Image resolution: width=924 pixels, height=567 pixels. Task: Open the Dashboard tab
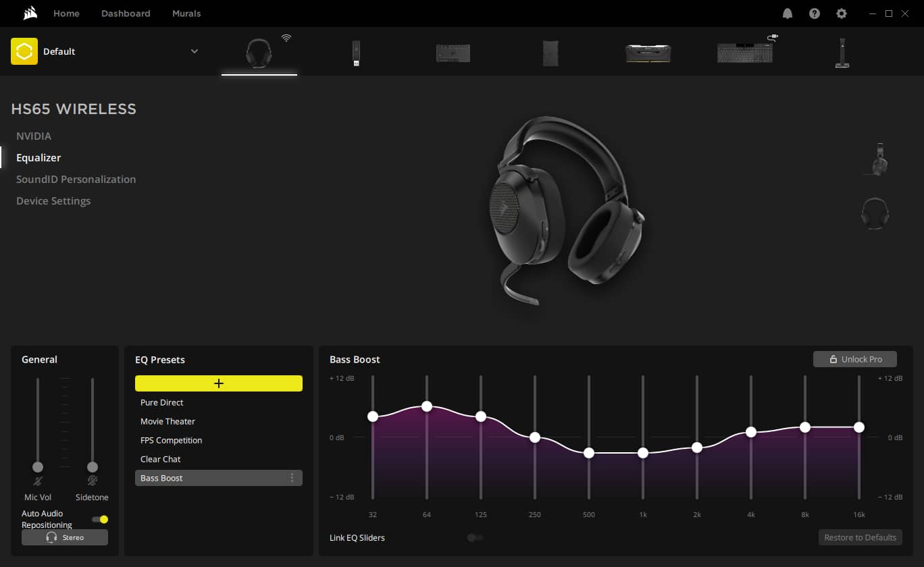pos(126,13)
